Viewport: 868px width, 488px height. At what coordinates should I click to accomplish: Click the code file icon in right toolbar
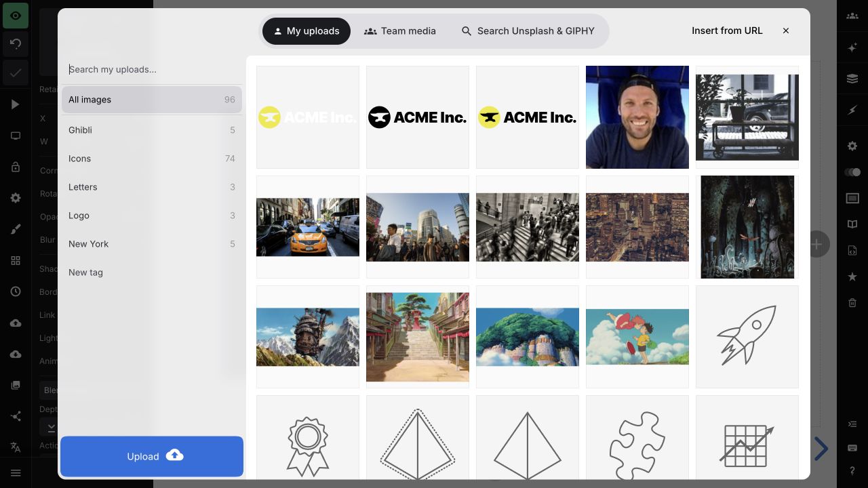pyautogui.click(x=852, y=251)
